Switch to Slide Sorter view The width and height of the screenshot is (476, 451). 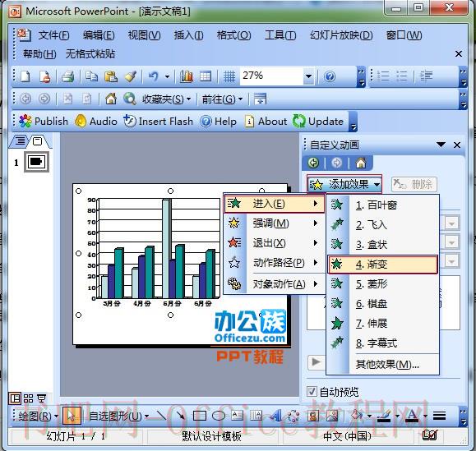pos(28,398)
